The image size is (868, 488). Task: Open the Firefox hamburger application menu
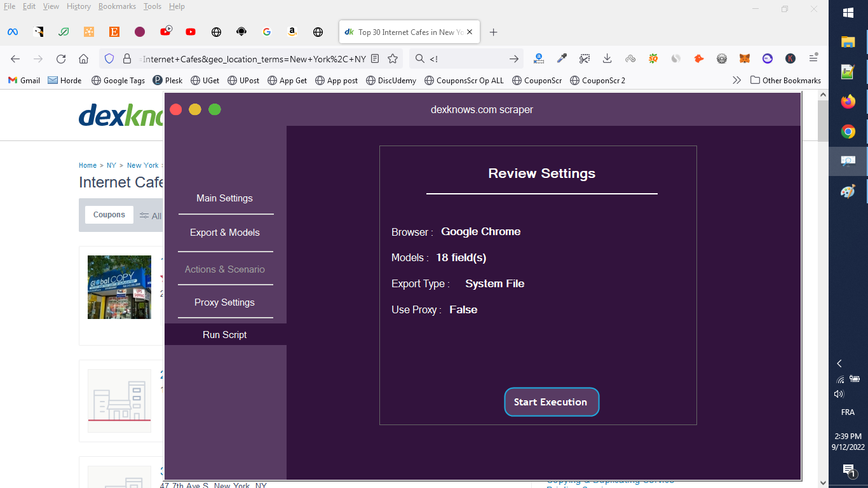[x=813, y=58]
